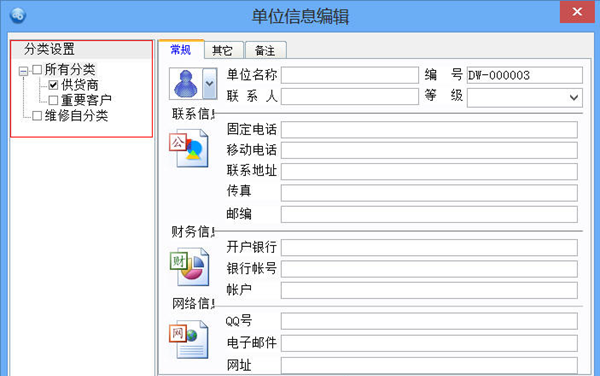The image size is (600, 376).
Task: Click the 单位名称 input field
Action: (x=350, y=75)
